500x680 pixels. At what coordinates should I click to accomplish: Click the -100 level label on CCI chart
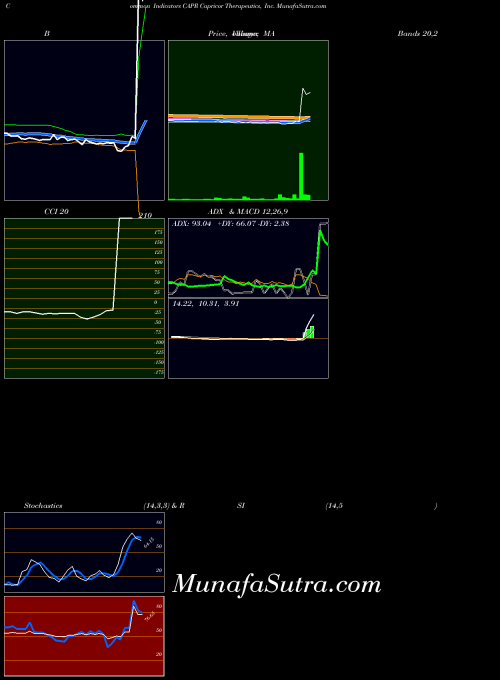point(159,343)
